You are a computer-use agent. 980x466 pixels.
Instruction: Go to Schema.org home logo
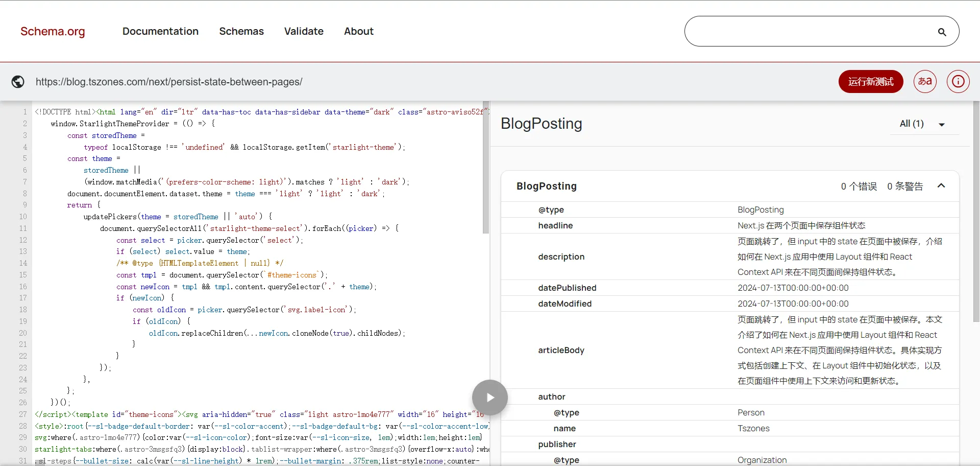pos(53,32)
